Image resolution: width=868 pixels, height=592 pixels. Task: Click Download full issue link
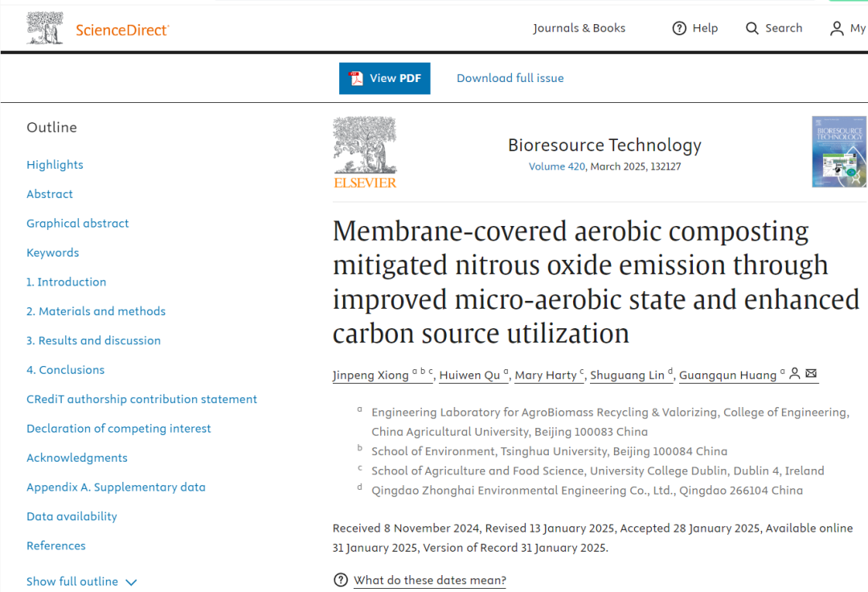point(510,78)
